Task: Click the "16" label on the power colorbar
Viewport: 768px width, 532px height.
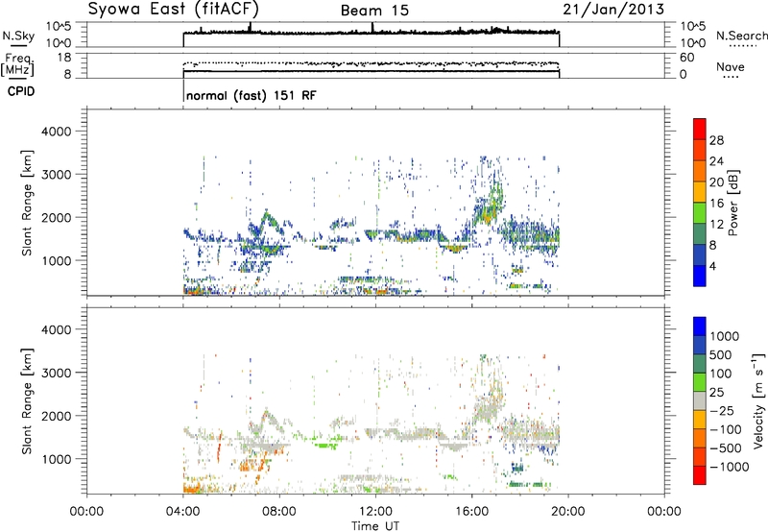Action: pos(716,204)
